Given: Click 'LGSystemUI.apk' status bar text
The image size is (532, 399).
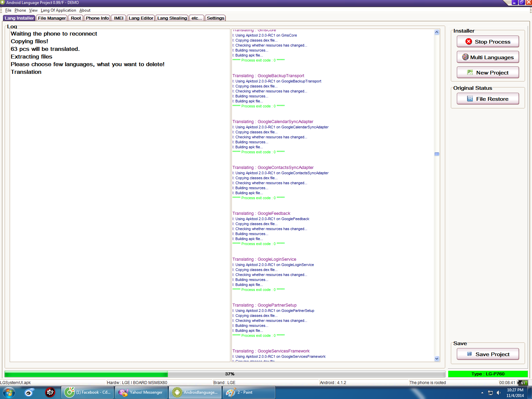Looking at the screenshot, I should pos(15,383).
